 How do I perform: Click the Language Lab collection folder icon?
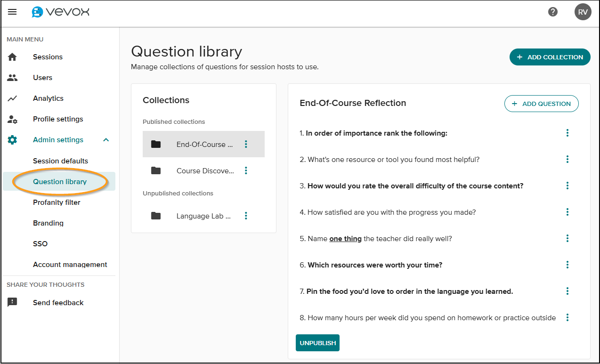coord(156,216)
